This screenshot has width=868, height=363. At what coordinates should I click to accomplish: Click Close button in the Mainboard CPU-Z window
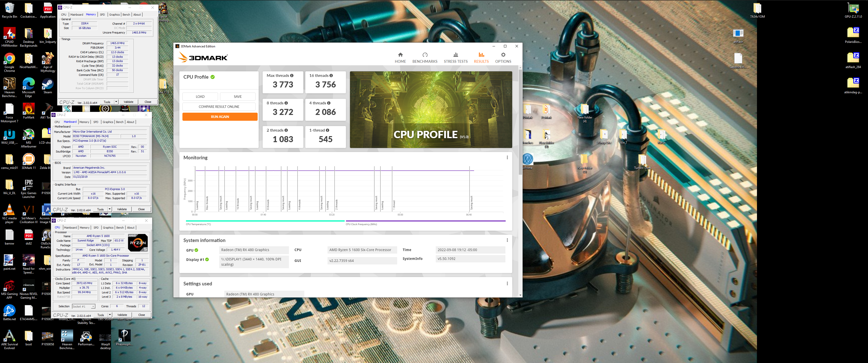[141, 209]
